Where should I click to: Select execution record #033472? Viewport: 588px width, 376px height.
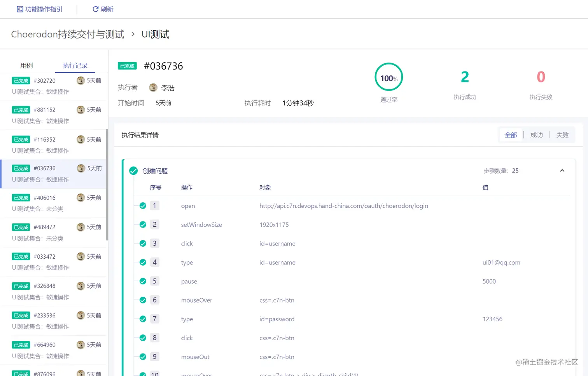click(53, 262)
